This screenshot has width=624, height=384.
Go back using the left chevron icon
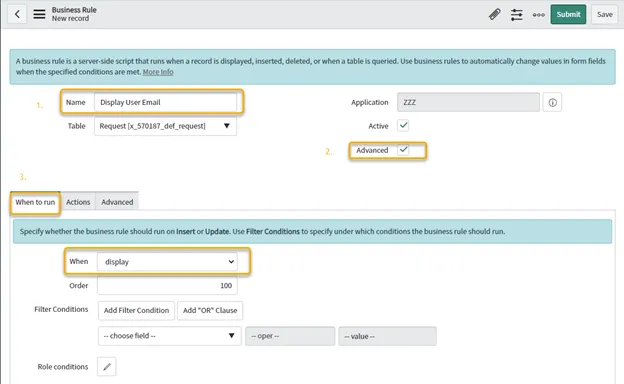tap(17, 14)
